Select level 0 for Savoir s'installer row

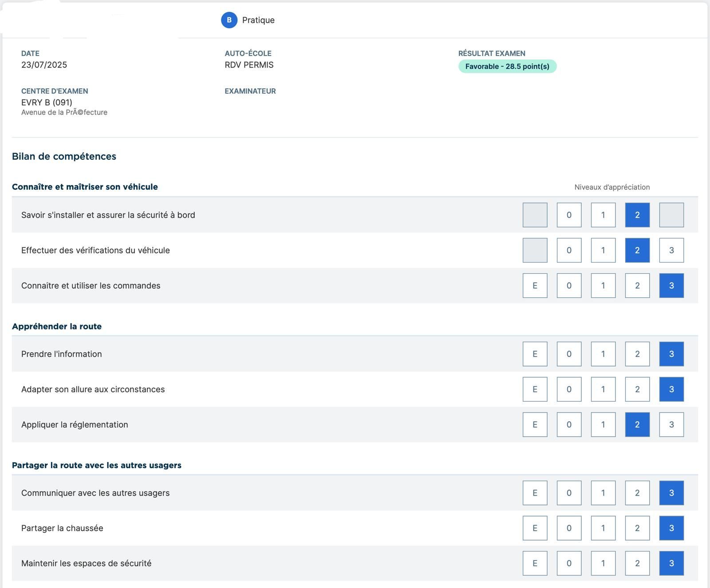(569, 215)
